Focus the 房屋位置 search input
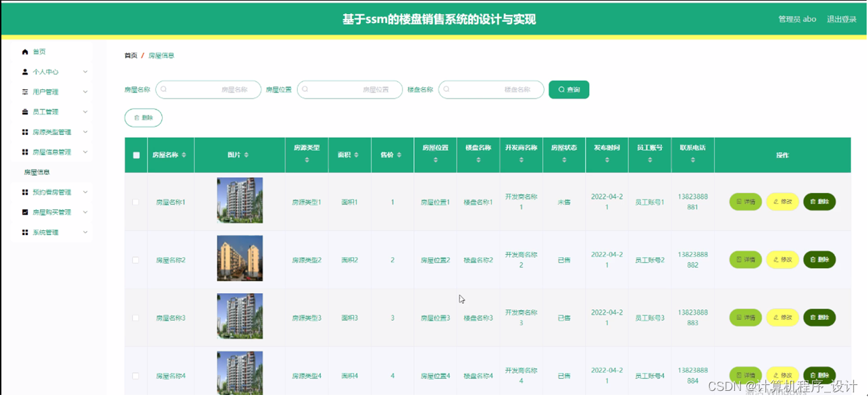868x399 pixels. click(350, 90)
